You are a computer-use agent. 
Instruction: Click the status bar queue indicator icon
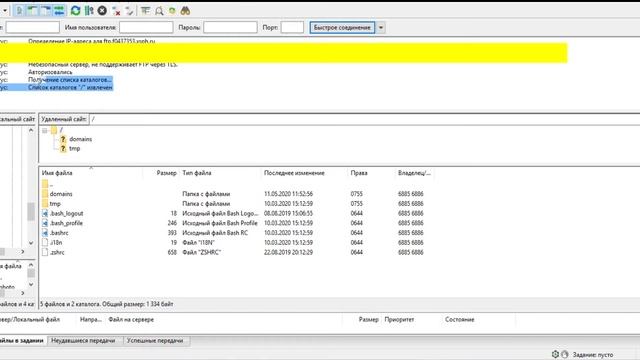tap(564, 354)
